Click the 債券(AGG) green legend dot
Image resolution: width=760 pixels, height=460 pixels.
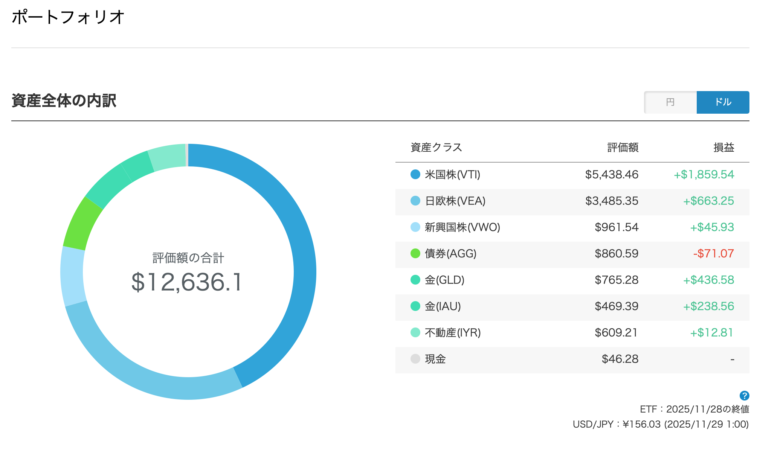[415, 254]
